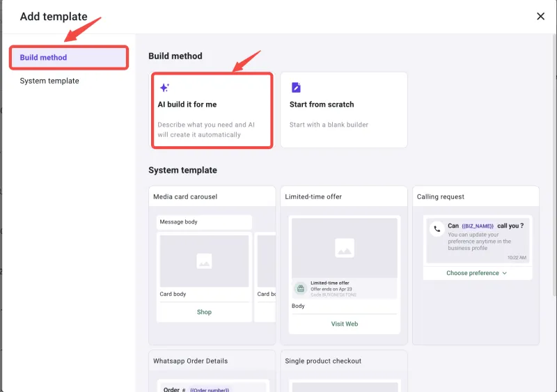
Task: Click the AI sparkle icon
Action: tap(164, 88)
